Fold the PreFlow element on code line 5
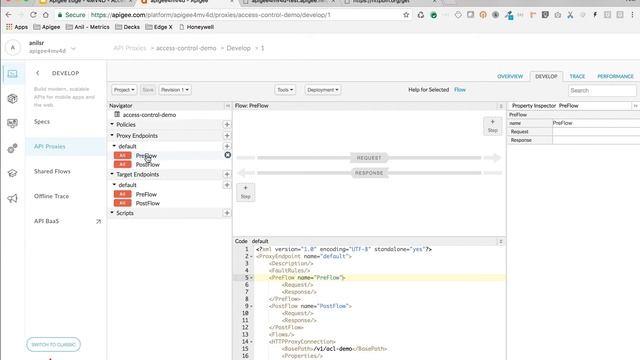 pyautogui.click(x=252, y=278)
